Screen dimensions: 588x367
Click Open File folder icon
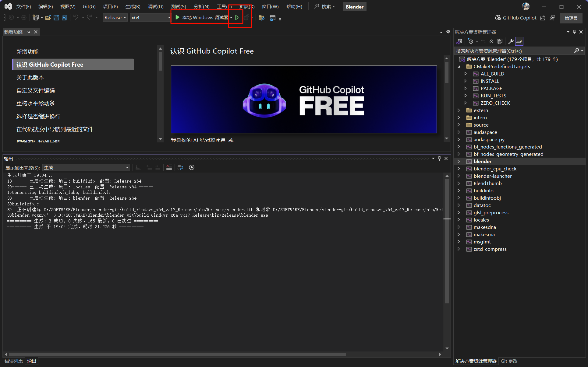48,18
